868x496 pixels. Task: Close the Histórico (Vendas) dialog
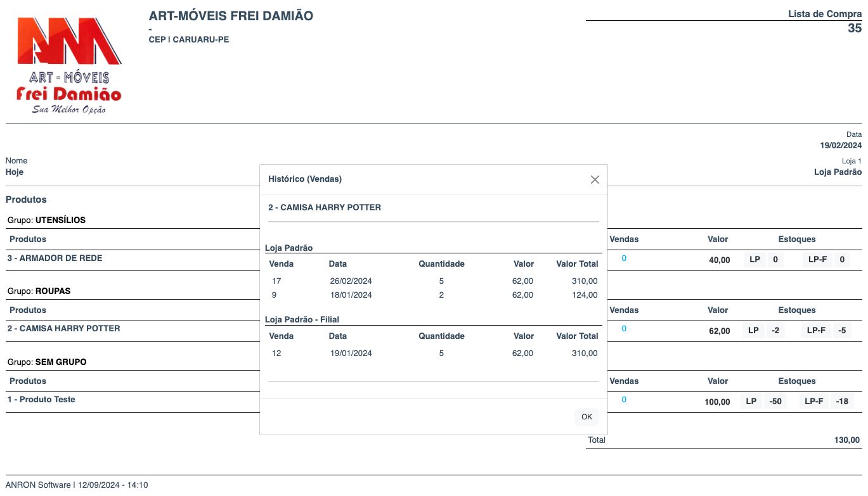(594, 179)
